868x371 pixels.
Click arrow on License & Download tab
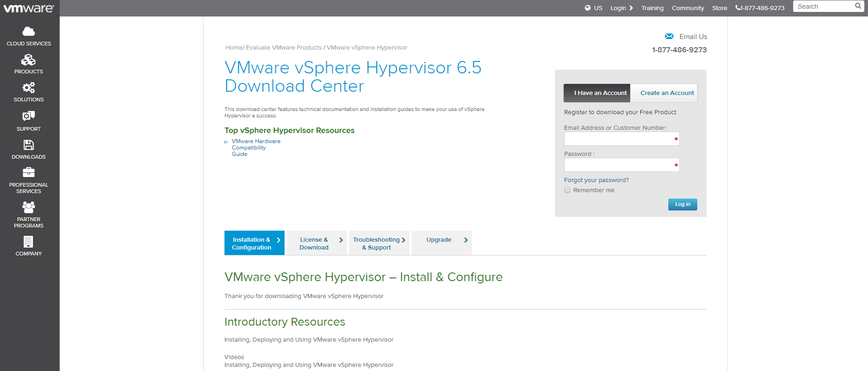point(341,240)
